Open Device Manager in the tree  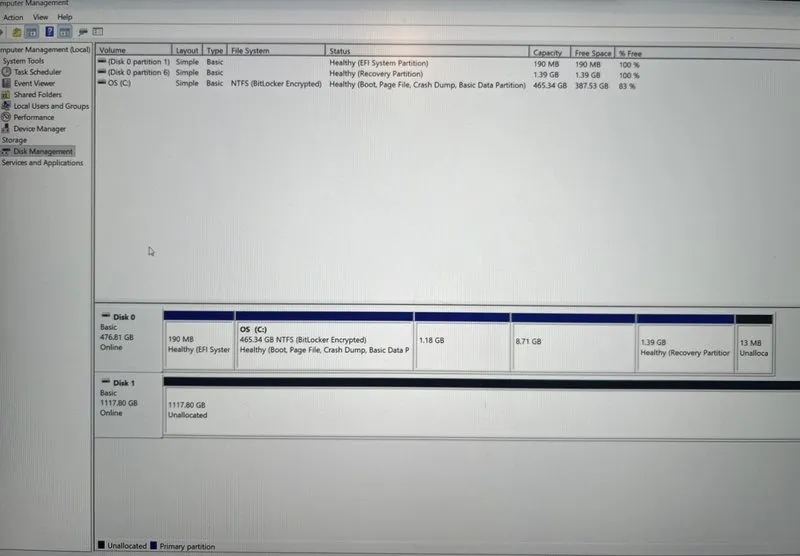coord(40,129)
